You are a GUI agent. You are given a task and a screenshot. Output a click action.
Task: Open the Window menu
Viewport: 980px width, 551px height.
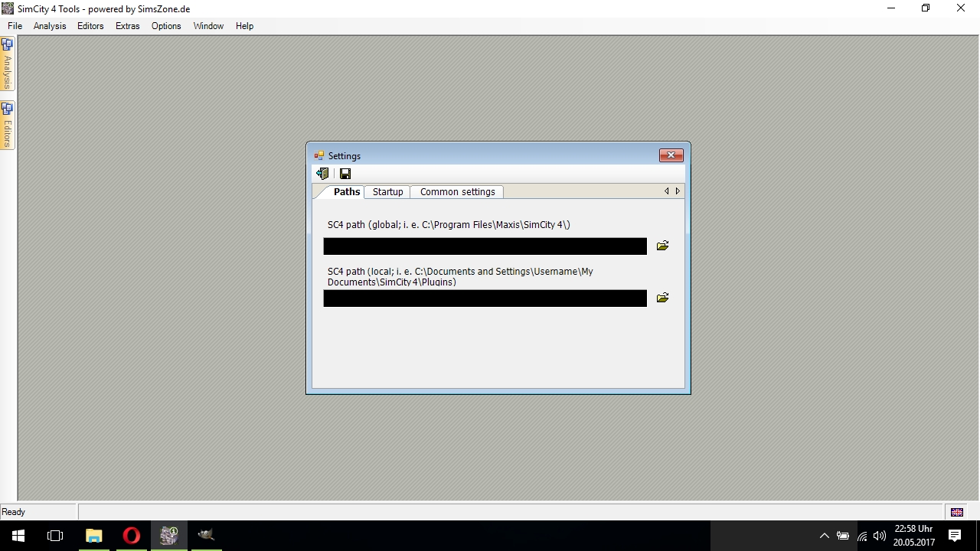click(208, 26)
